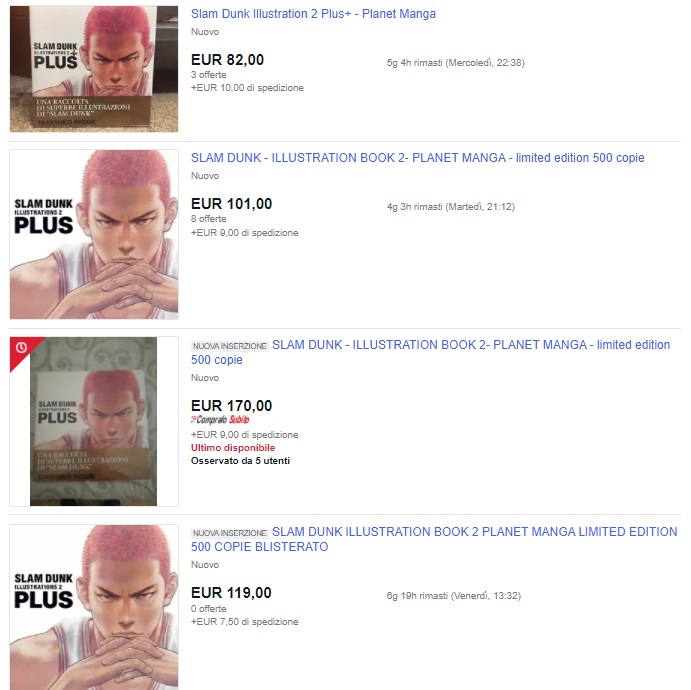Click the Compralo Subito buy-it-now logo
This screenshot has width=691, height=690.
pos(220,419)
